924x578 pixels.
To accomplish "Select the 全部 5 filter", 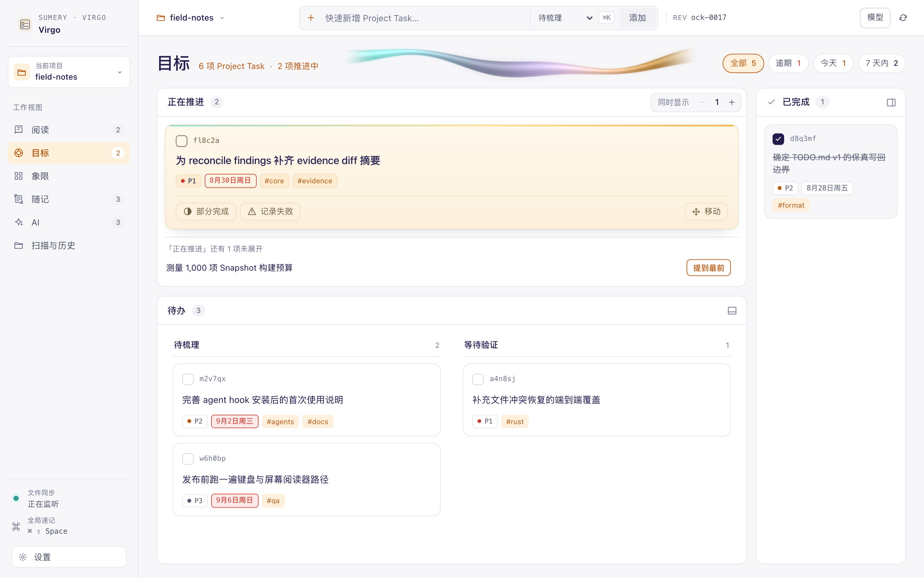I will click(743, 63).
